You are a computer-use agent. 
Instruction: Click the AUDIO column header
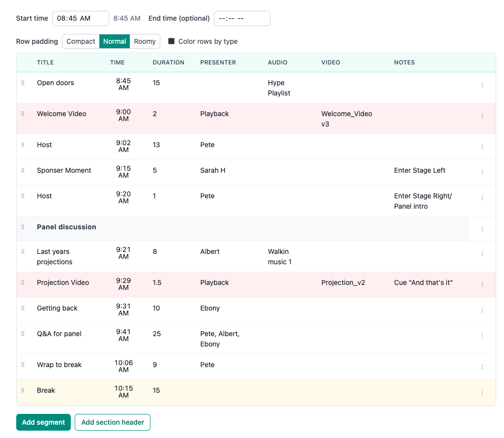click(278, 63)
